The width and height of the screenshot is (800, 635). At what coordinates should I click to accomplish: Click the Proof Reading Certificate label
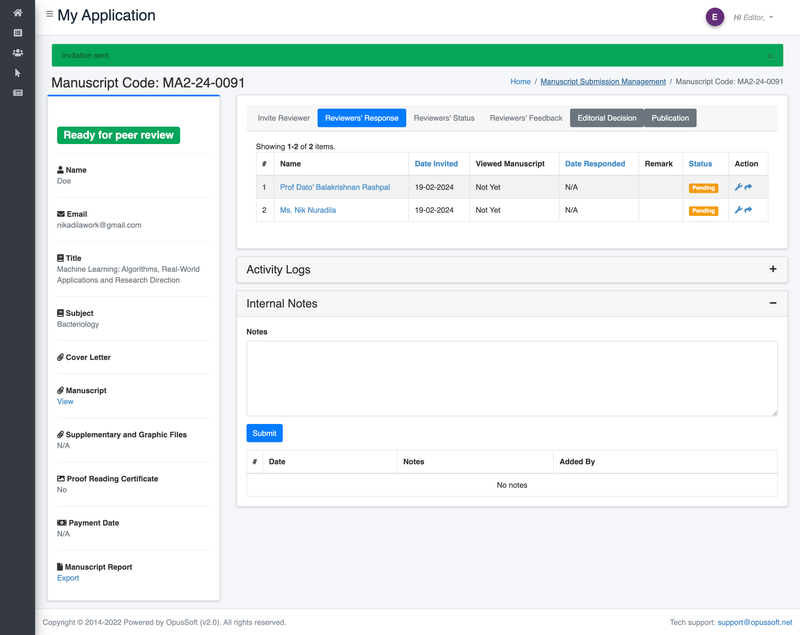[x=112, y=478]
